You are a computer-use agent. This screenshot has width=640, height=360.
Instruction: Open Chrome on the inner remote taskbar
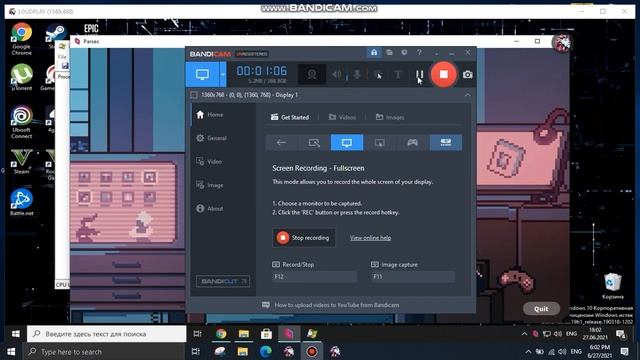click(221, 334)
